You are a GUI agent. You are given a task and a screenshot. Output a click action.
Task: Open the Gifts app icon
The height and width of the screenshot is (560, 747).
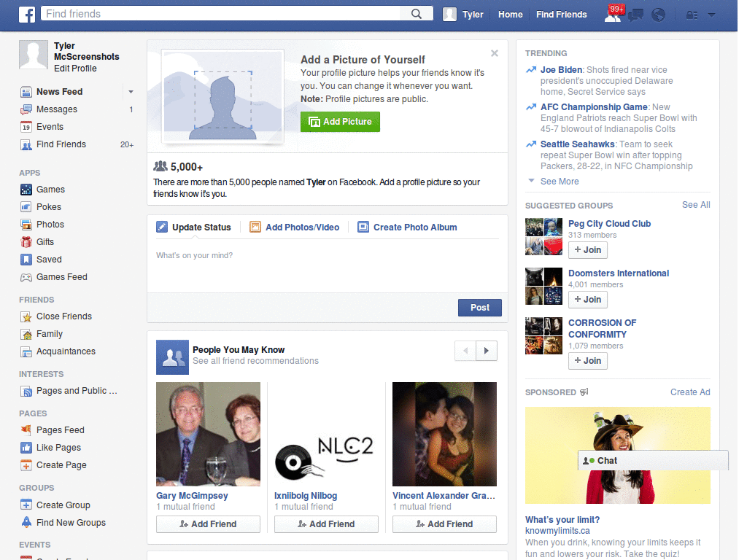pos(25,241)
